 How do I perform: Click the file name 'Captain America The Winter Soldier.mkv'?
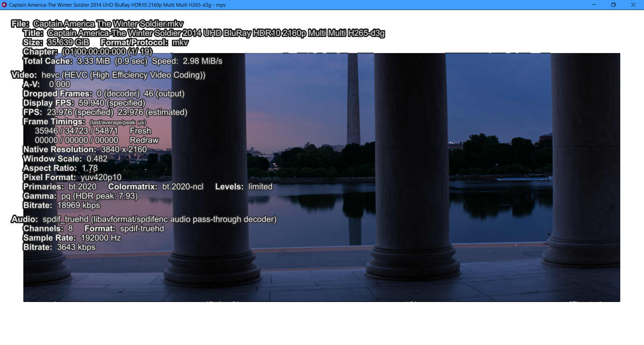[108, 24]
